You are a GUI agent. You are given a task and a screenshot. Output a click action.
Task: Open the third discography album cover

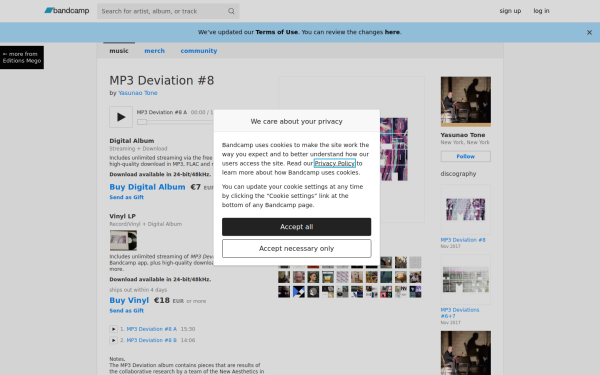(x=466, y=353)
